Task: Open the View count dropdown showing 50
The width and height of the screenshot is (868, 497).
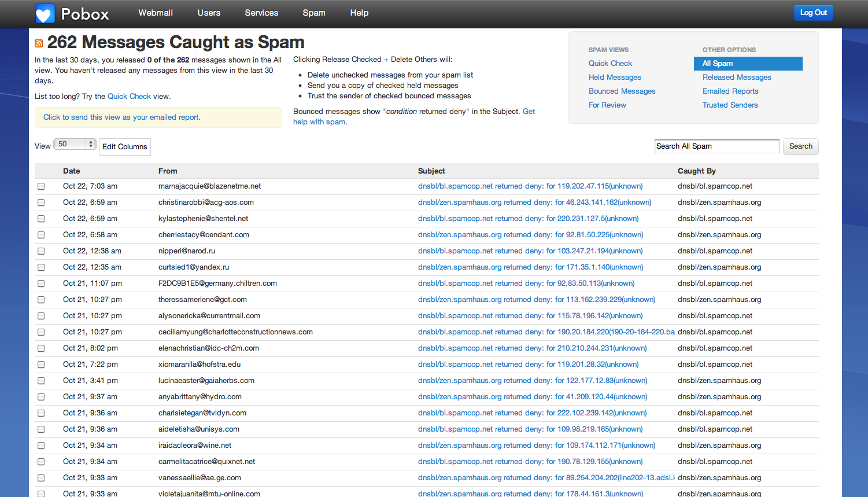Action: (75, 144)
